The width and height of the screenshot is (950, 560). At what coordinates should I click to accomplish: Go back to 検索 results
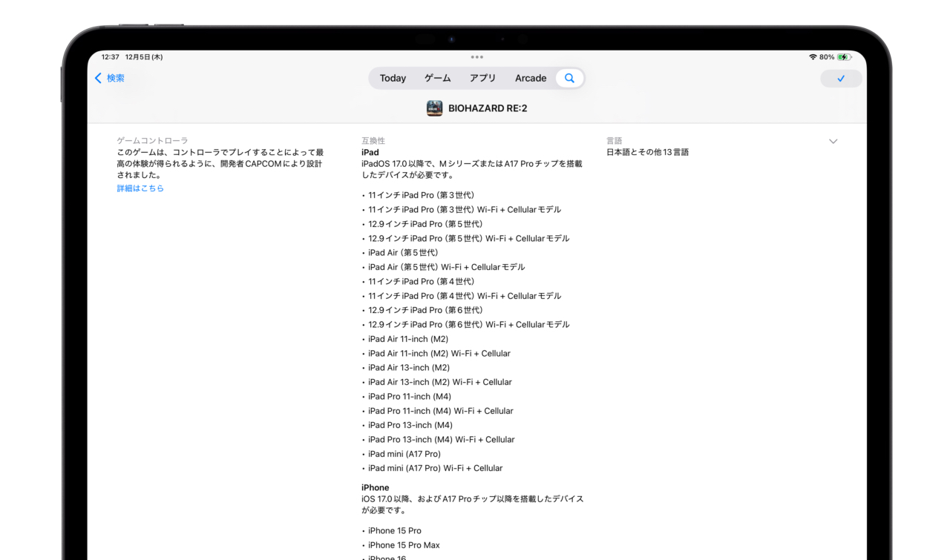pos(110,78)
